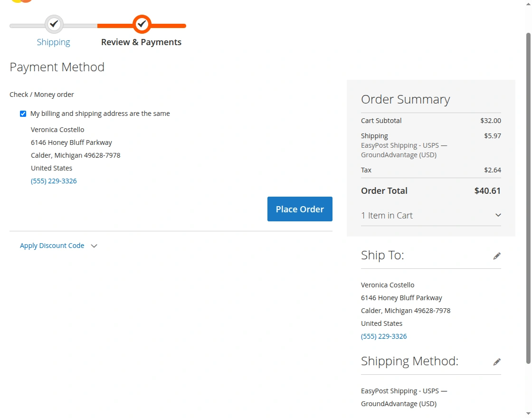Screen dimensions: 532x418
Task: Click the Tax amount $2.64
Action: [x=492, y=170]
